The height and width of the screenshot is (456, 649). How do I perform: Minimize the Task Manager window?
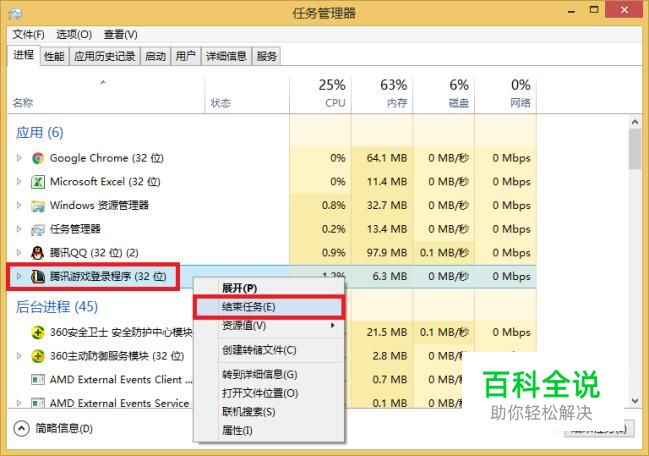click(x=572, y=11)
